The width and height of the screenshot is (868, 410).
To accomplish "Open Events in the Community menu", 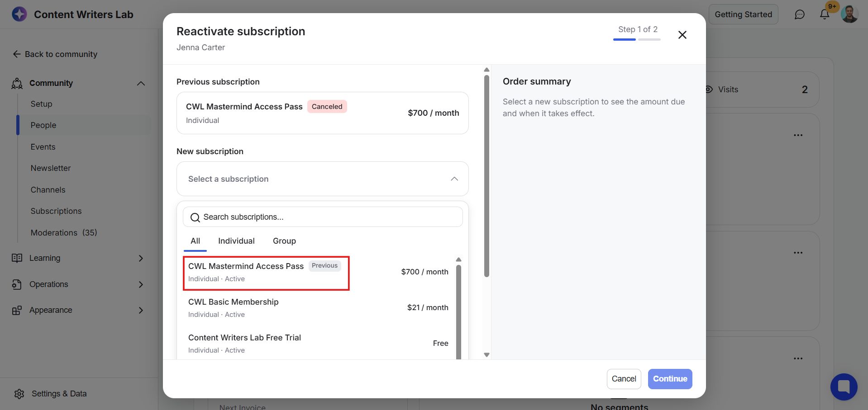I will click(x=43, y=147).
